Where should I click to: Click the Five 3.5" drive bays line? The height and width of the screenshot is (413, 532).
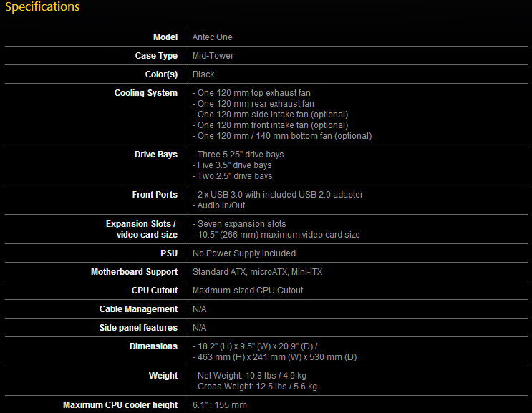(232, 165)
